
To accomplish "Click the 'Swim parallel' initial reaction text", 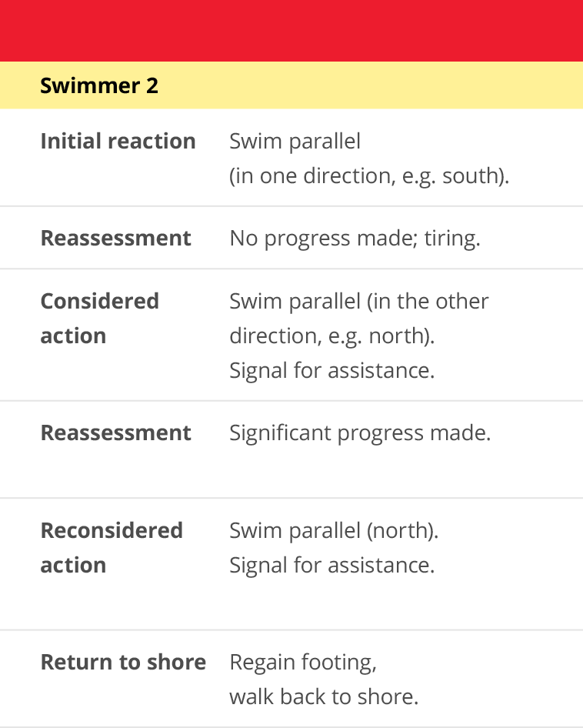I will pyautogui.click(x=295, y=142).
